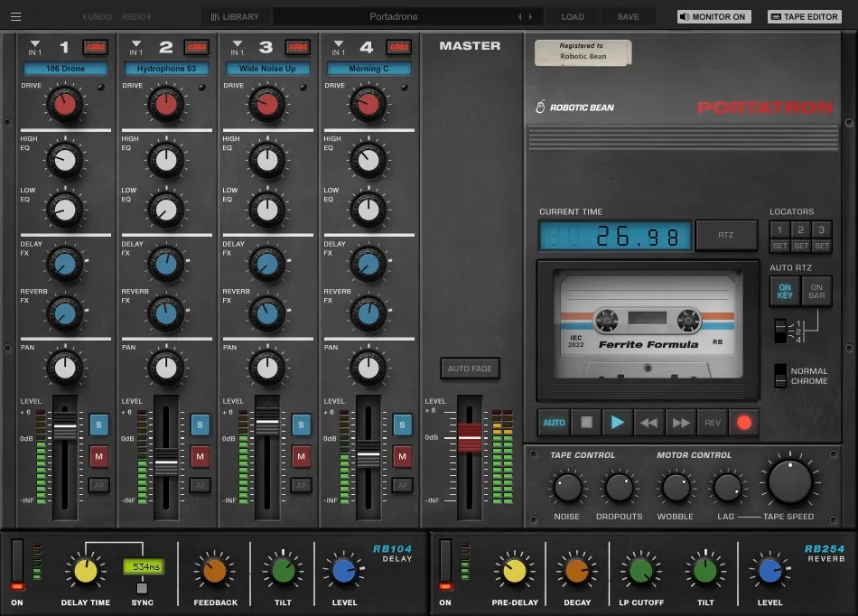Screen dimensions: 858x616
Task: Open the Library browser
Action: coord(235,17)
